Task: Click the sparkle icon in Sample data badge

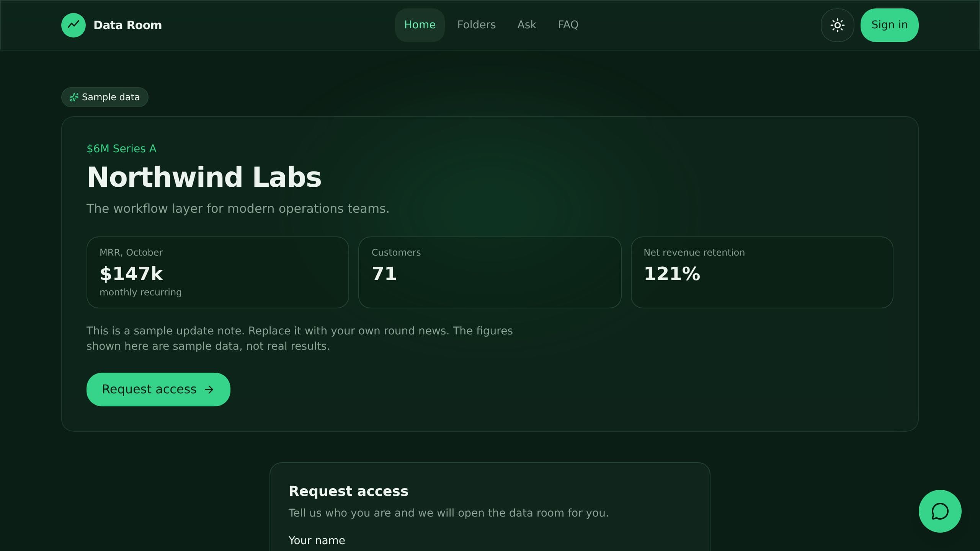Action: (x=74, y=98)
